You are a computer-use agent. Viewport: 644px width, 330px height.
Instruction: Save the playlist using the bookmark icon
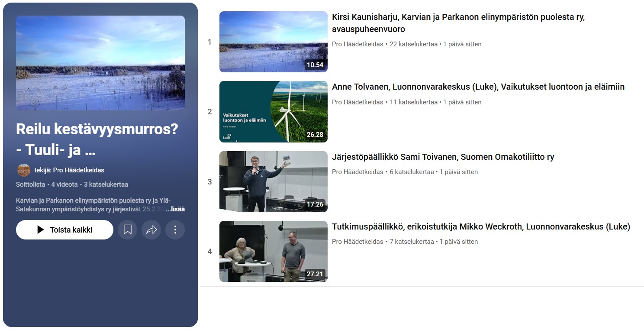[127, 230]
